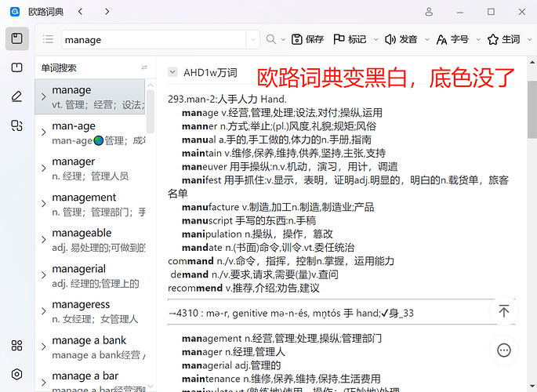This screenshot has height=392, width=537.
Task: Click the more options ellipsis circle
Action: coord(504,350)
